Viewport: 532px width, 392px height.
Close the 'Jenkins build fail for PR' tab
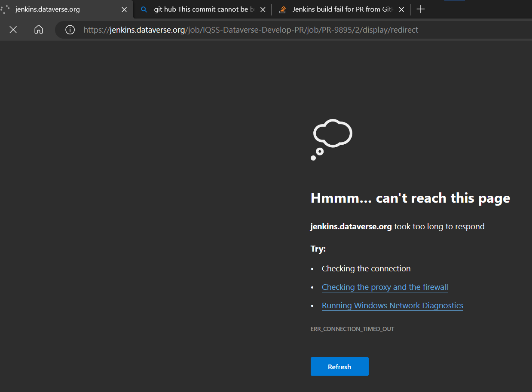click(401, 9)
